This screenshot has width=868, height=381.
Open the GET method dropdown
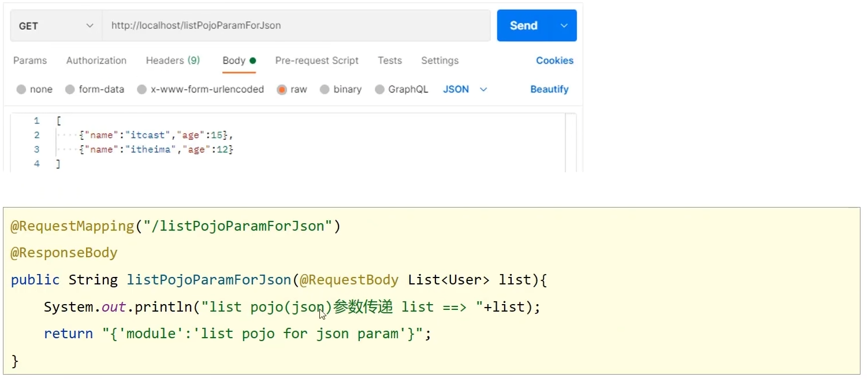tap(56, 25)
